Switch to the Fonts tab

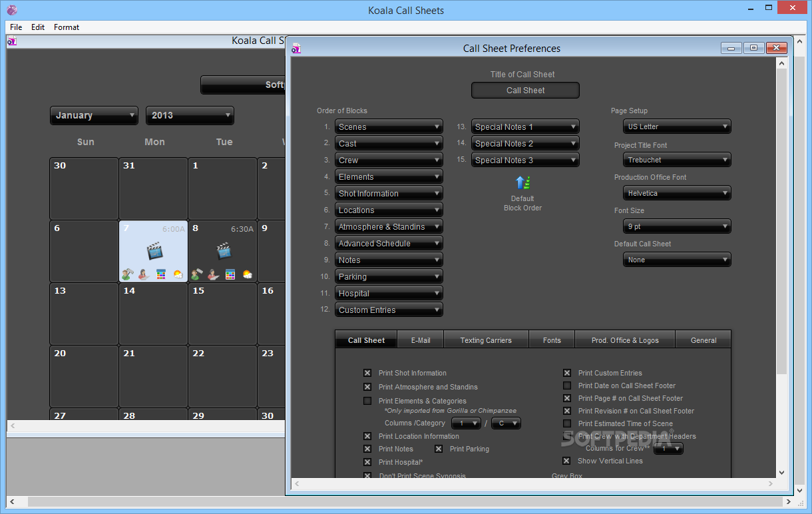click(552, 340)
